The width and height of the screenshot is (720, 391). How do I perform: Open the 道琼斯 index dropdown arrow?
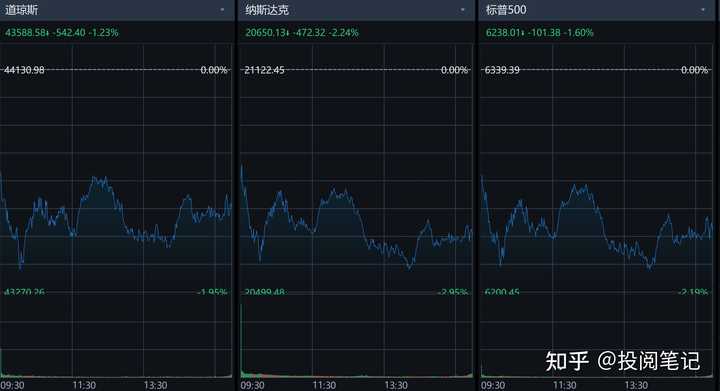coord(222,10)
